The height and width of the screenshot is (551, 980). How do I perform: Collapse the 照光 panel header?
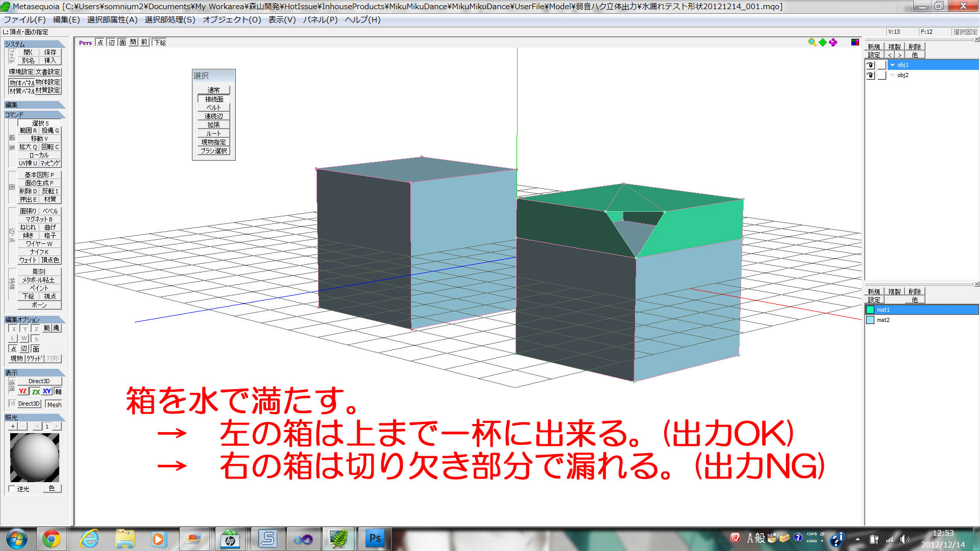click(34, 417)
